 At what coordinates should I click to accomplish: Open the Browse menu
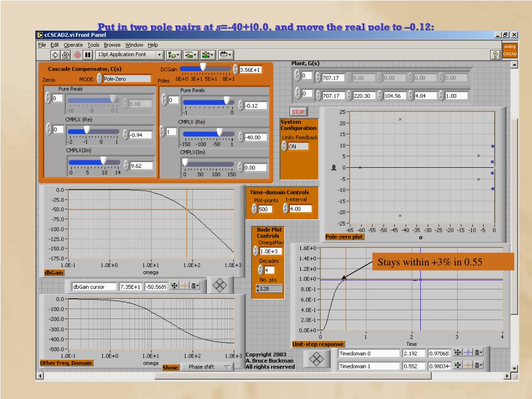click(112, 45)
